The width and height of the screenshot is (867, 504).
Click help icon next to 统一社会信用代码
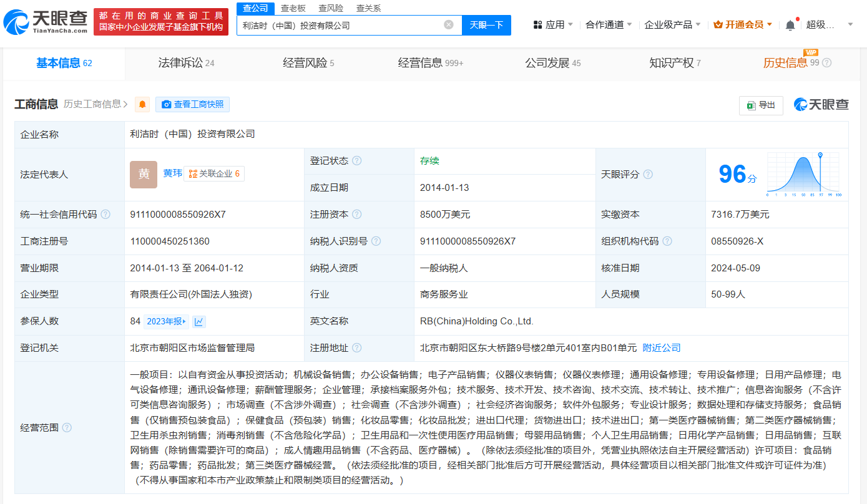click(x=105, y=215)
